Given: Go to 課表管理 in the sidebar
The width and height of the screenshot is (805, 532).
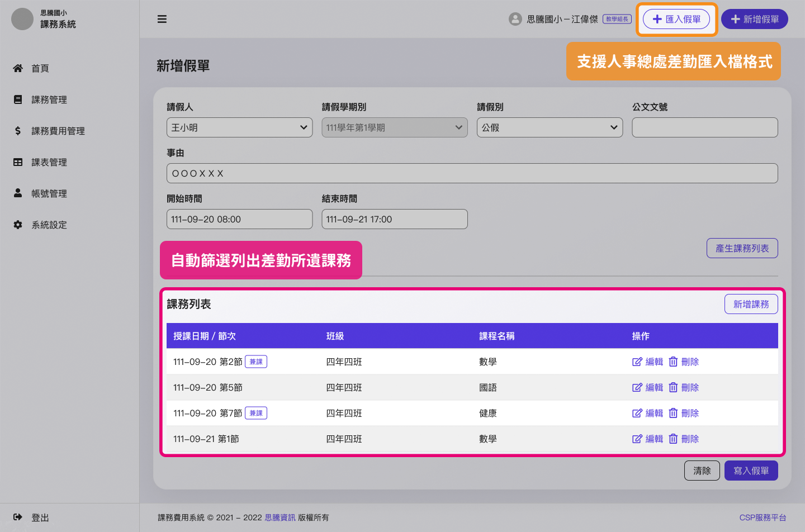Looking at the screenshot, I should 49,162.
